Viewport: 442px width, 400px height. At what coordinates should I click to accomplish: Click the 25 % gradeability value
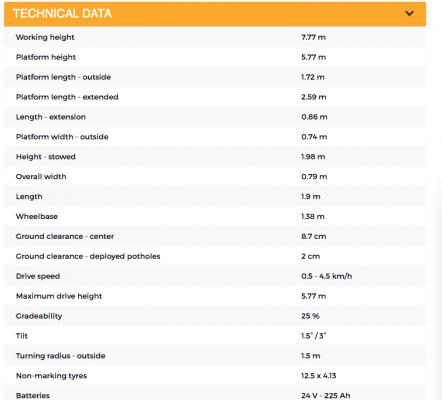point(310,316)
